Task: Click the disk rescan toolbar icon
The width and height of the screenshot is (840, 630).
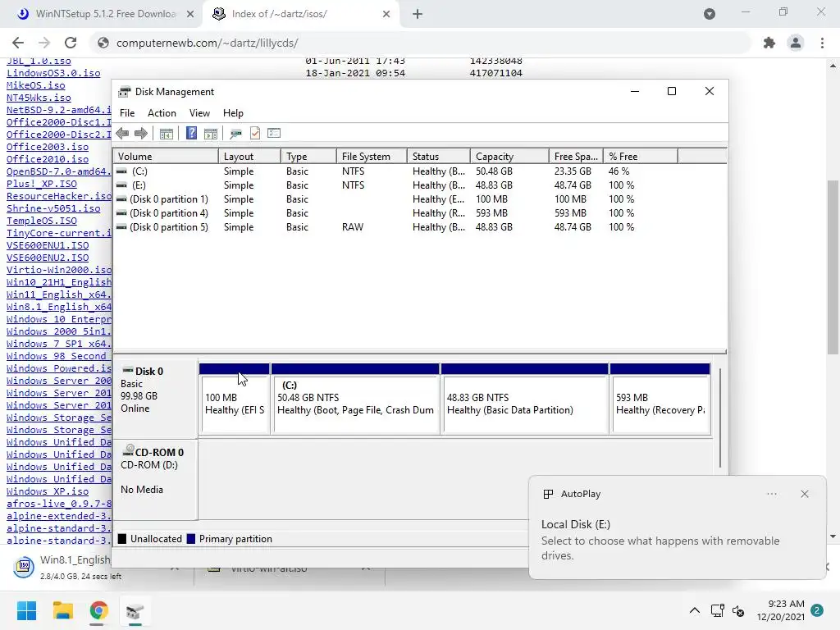Action: point(235,134)
